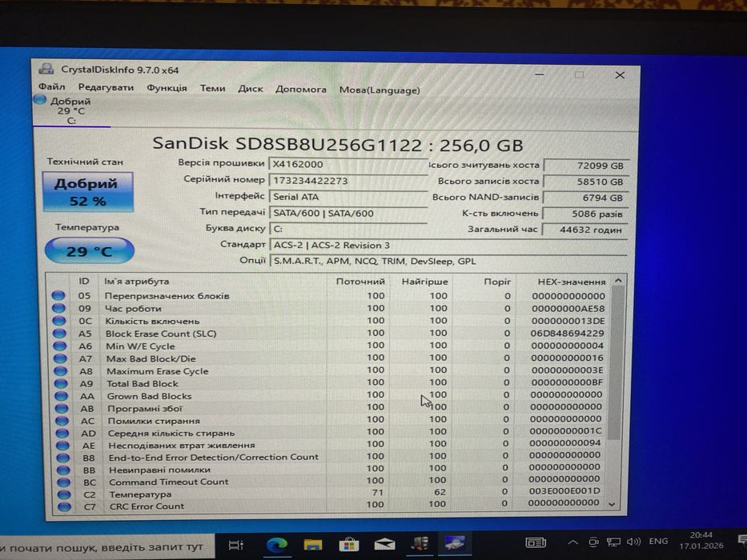Open the Редагувати menu
Screen dimensions: 747x560
106,88
